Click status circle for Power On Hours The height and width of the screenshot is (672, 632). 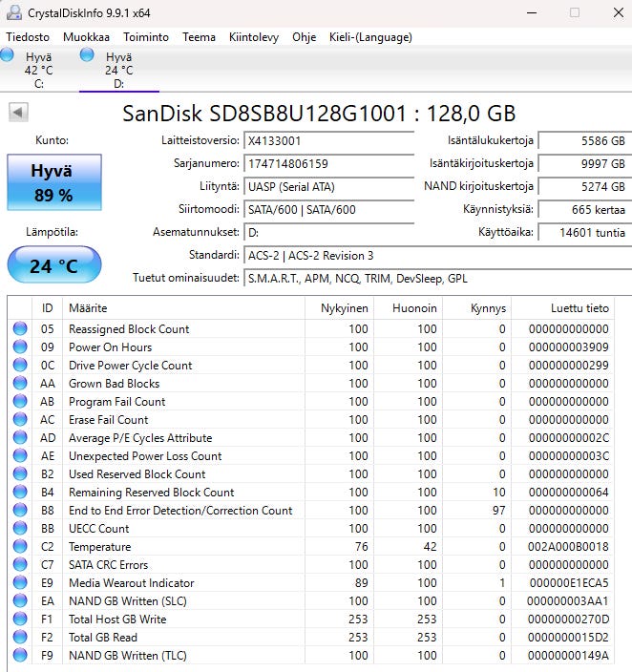20,346
